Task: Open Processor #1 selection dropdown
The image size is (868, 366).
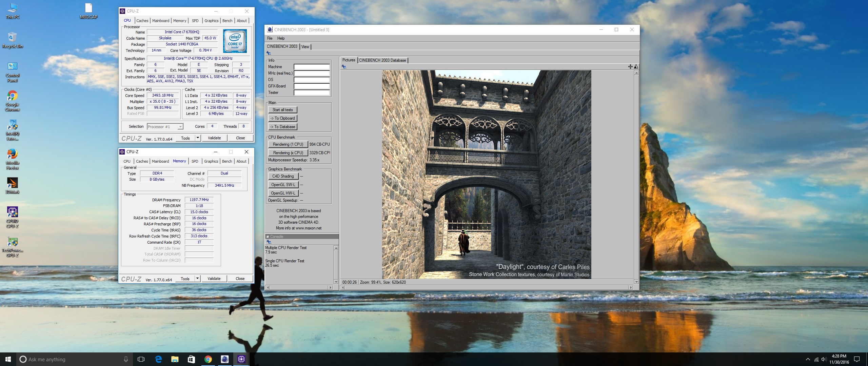Action: pos(165,127)
